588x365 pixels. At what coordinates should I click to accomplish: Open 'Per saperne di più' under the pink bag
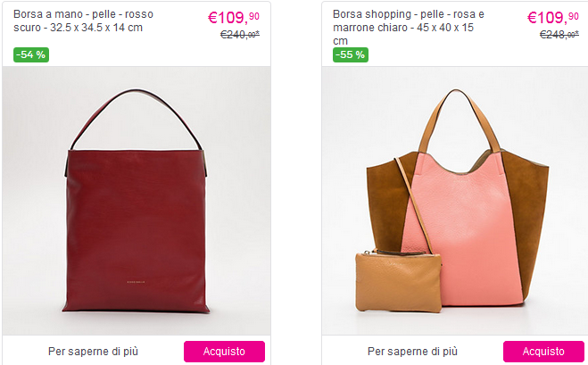coord(412,352)
